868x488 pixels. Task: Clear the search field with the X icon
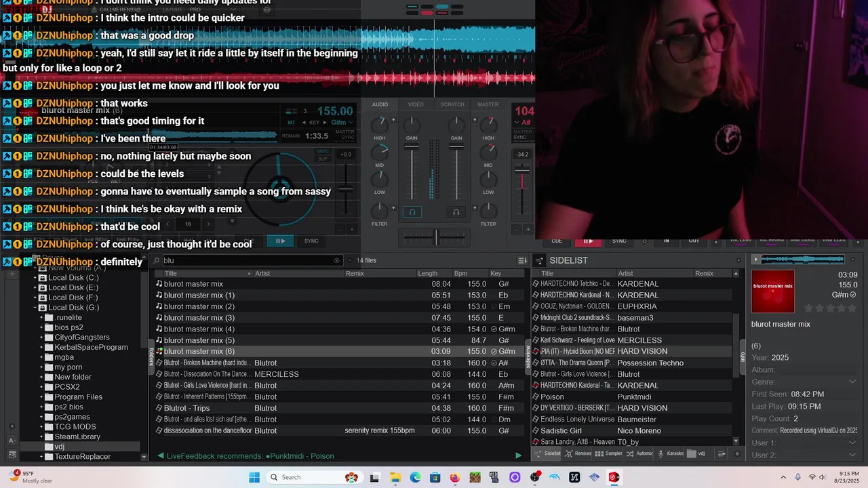tap(336, 260)
